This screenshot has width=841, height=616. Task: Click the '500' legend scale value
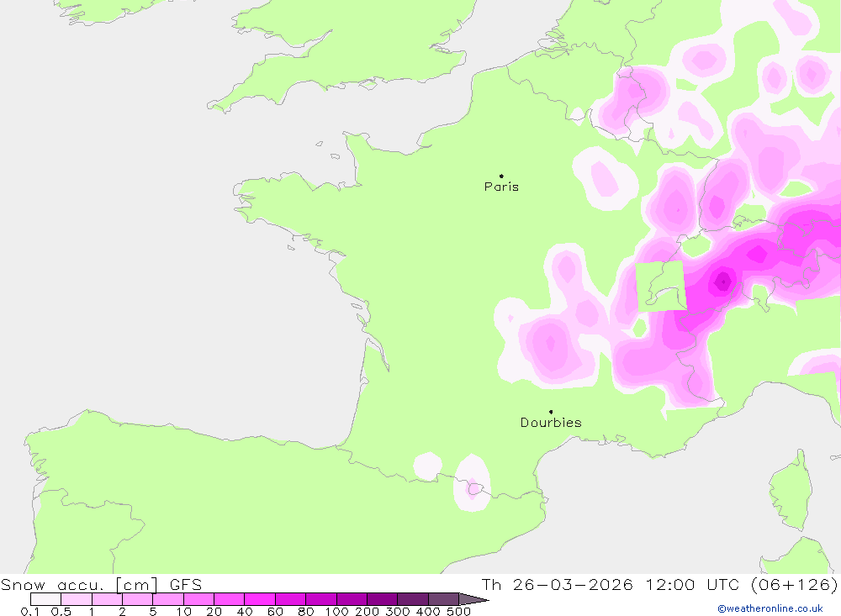pyautogui.click(x=458, y=612)
